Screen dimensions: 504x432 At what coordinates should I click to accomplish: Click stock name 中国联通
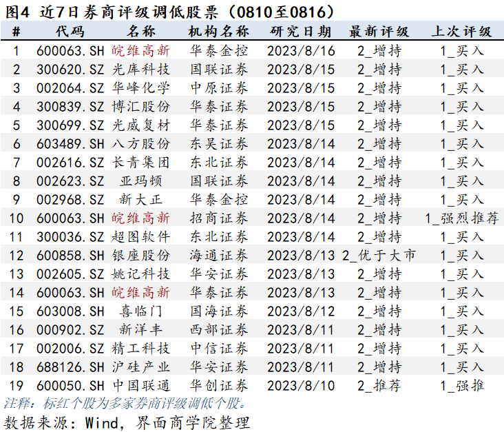pos(140,386)
